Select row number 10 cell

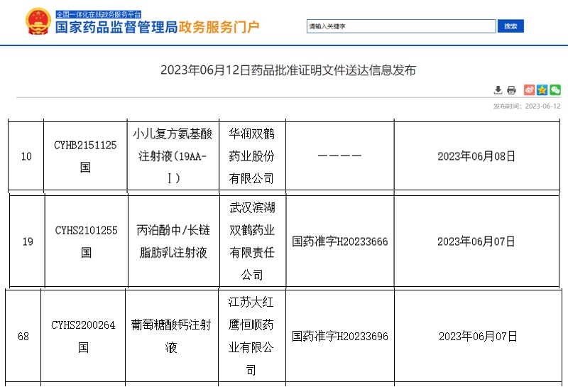tap(26, 156)
